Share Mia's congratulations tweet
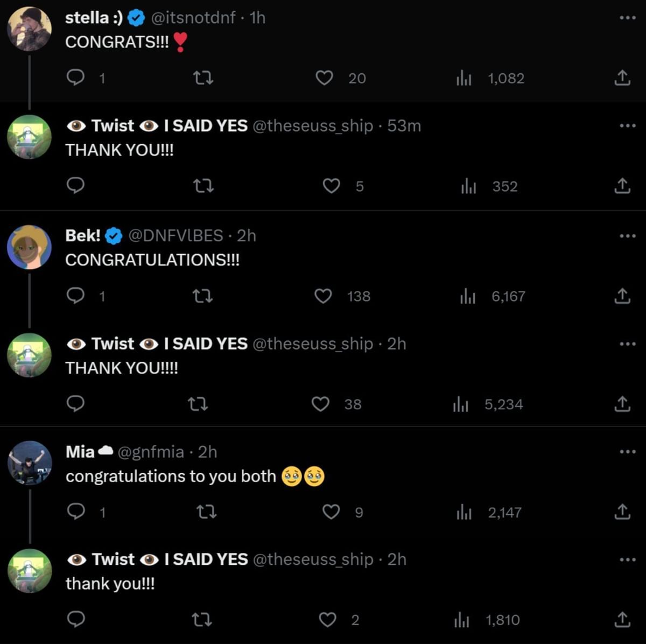 tap(622, 512)
